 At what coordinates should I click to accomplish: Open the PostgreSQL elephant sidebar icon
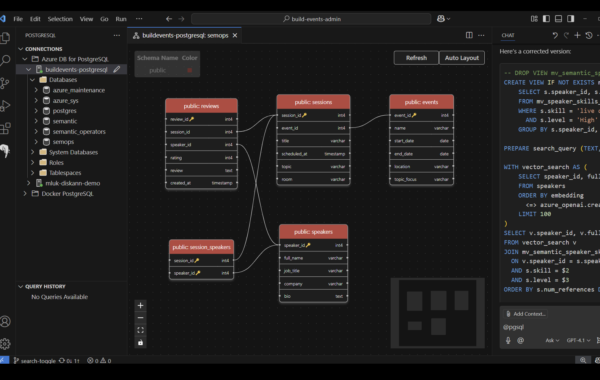pyautogui.click(x=5, y=151)
